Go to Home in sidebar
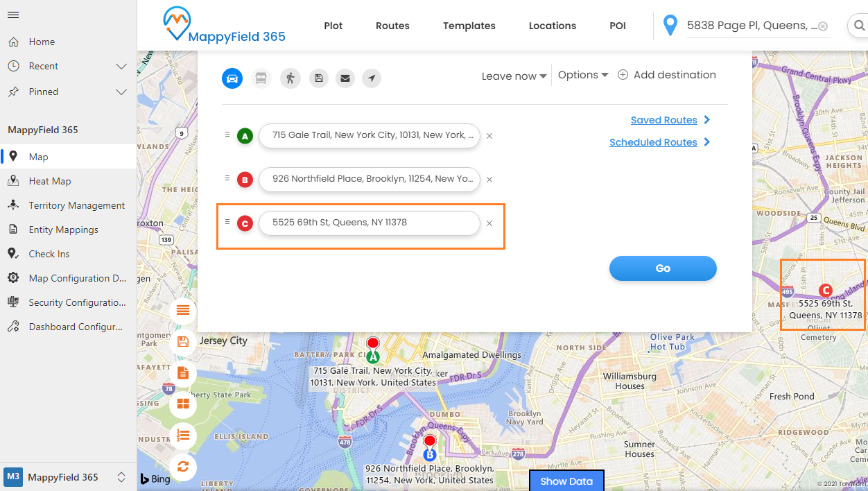 click(68, 42)
